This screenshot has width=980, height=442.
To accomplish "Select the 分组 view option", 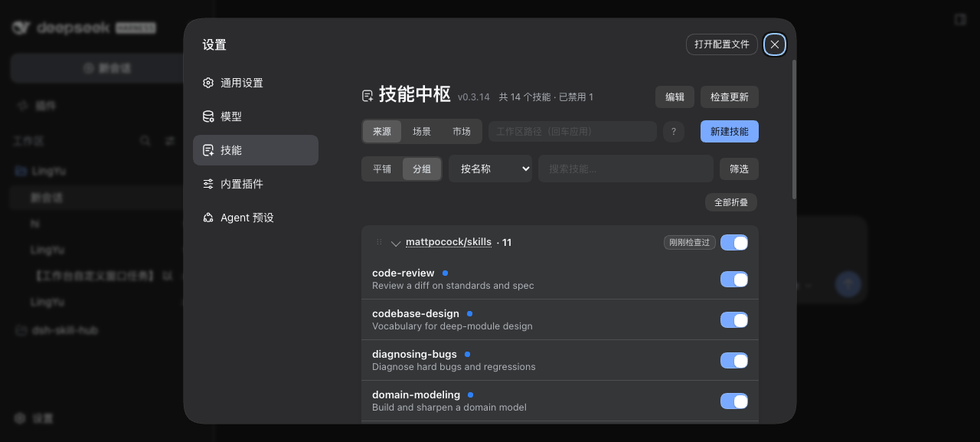I will 422,169.
